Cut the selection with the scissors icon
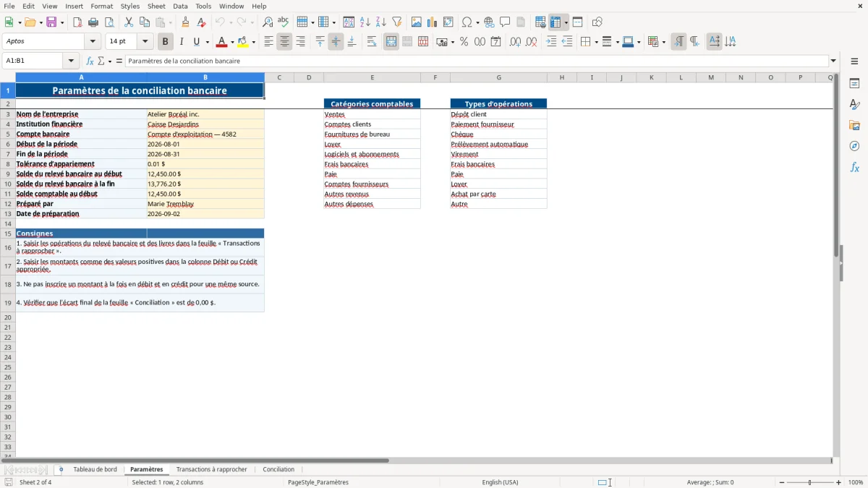The height and width of the screenshot is (488, 868). (129, 22)
